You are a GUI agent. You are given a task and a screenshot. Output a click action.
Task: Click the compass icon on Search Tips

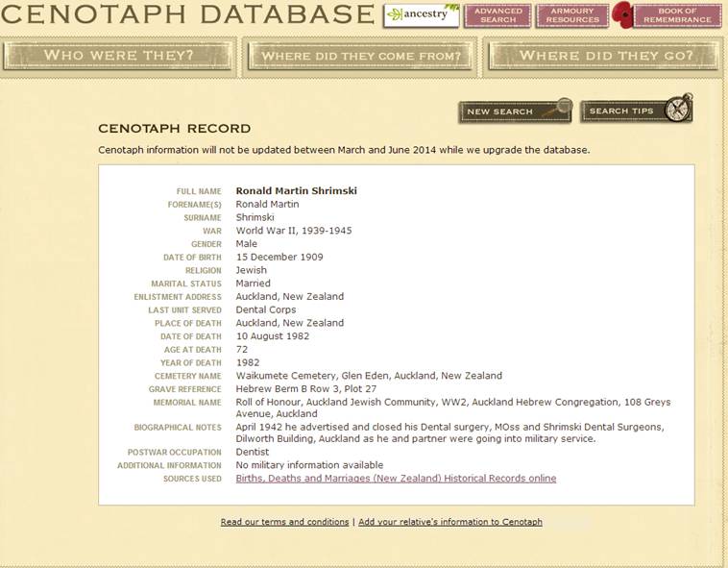click(x=678, y=108)
